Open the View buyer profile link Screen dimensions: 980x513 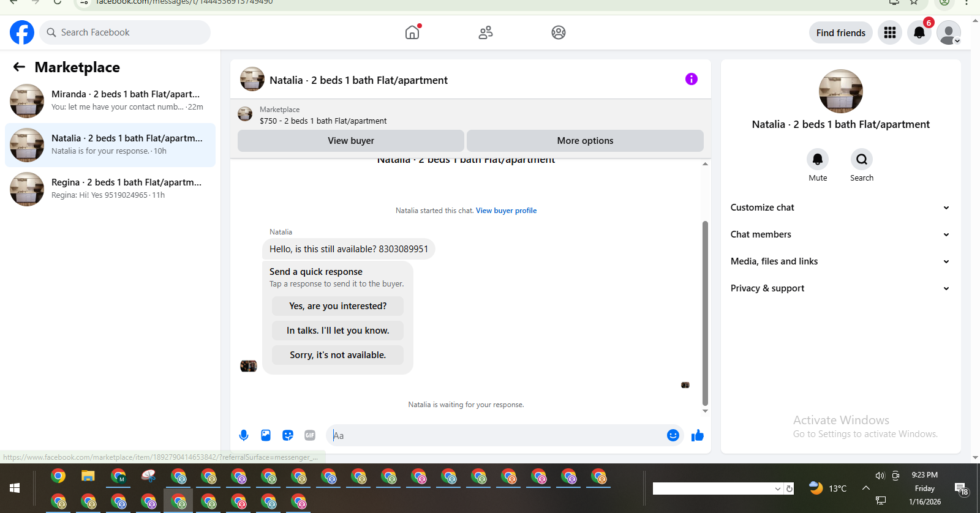point(506,211)
